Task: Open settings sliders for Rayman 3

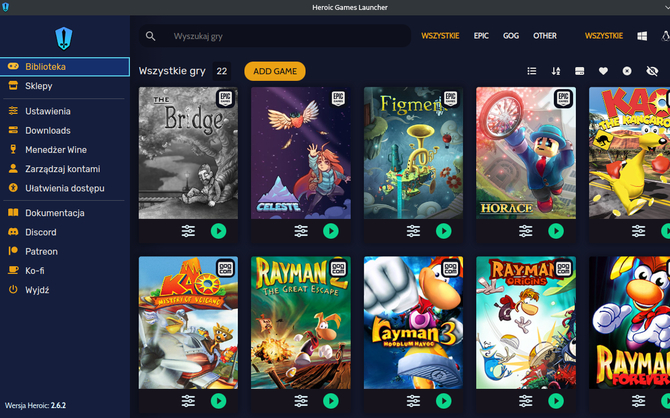Action: (413, 401)
